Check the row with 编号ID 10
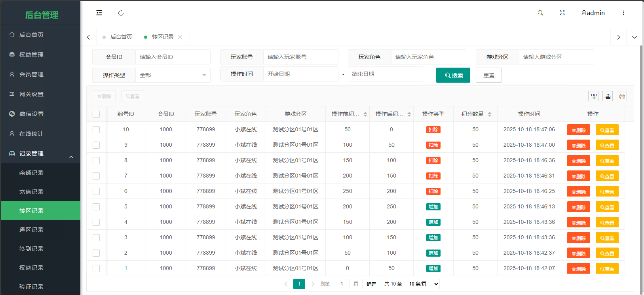 (96, 130)
